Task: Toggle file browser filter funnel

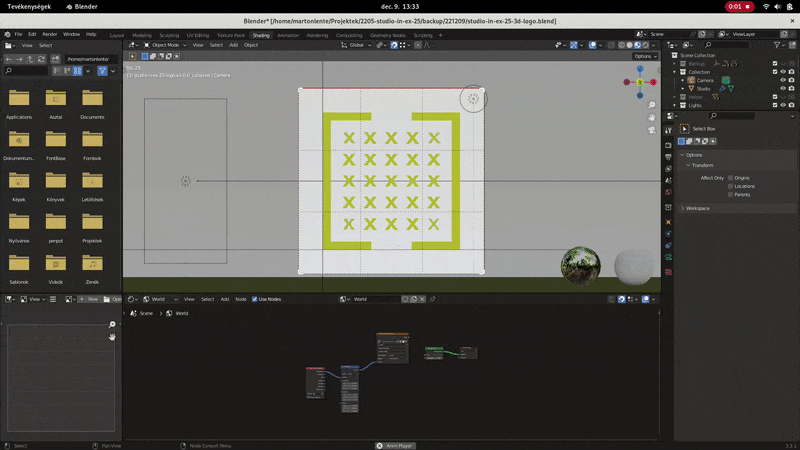Action: click(x=102, y=71)
